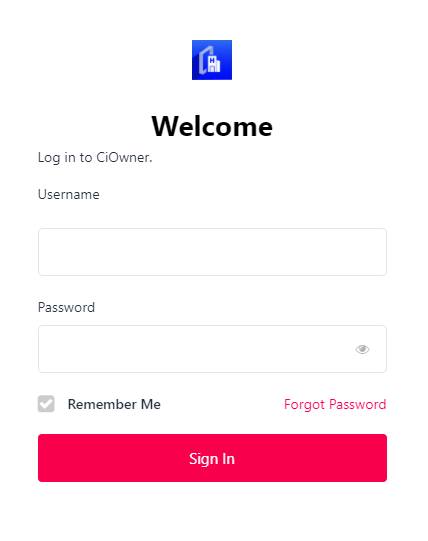Focus the Username input field
This screenshot has height=541, width=428.
[212, 252]
